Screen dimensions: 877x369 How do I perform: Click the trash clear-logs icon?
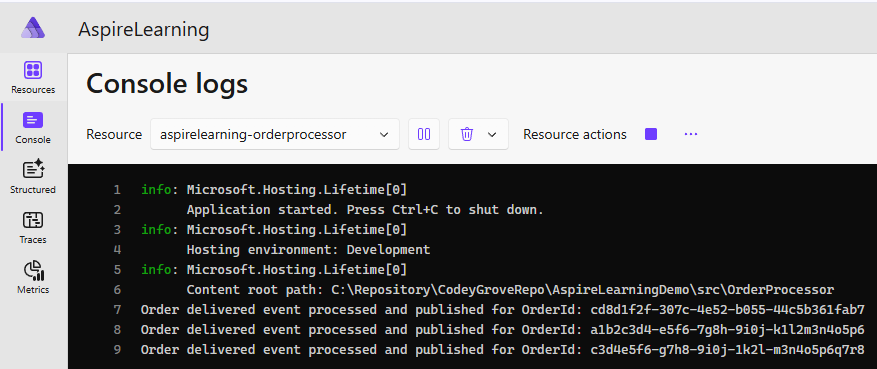tap(467, 134)
